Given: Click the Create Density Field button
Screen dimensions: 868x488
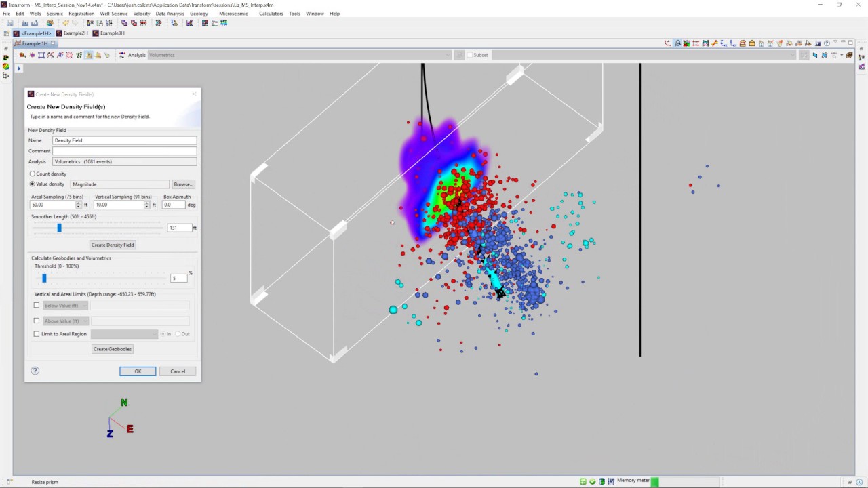Looking at the screenshot, I should pyautogui.click(x=113, y=245).
